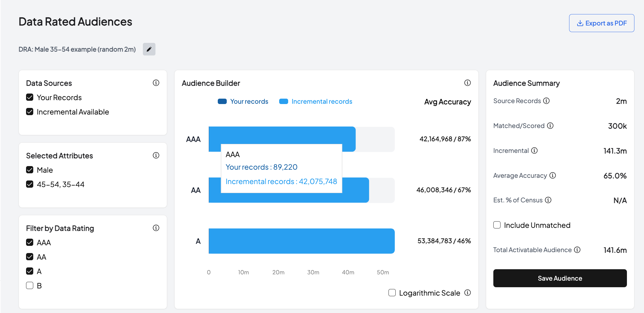
Task: Check the Include Unmatched box
Action: (x=497, y=225)
